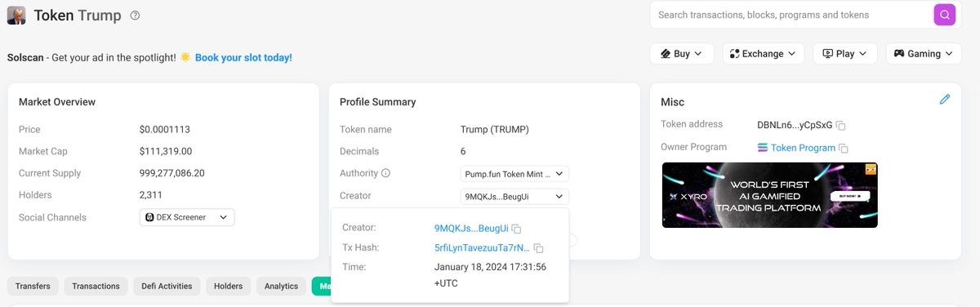Switch to the Holders tab
Viewport: 980px width, 307px height.
pos(229,286)
